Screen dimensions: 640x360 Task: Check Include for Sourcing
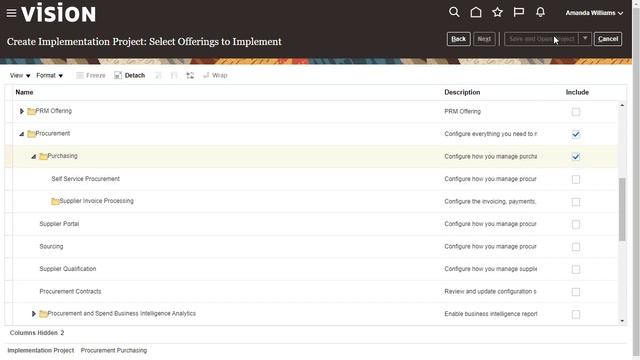pos(576,247)
